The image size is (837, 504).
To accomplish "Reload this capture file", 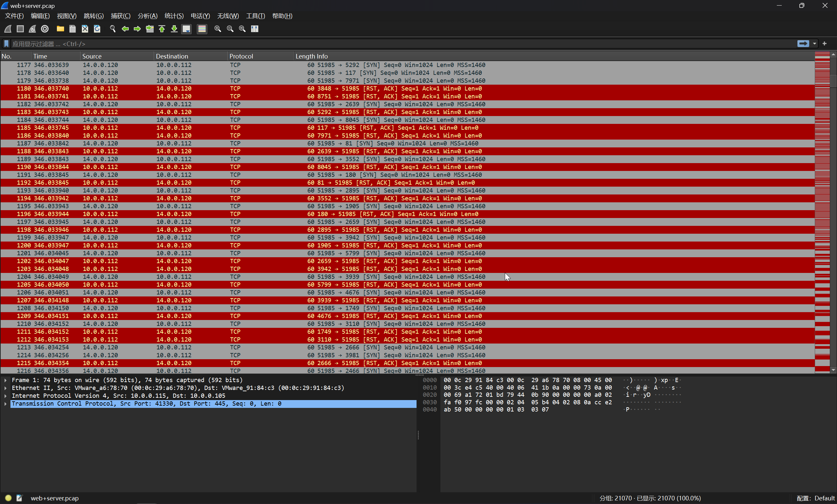I will tap(97, 29).
